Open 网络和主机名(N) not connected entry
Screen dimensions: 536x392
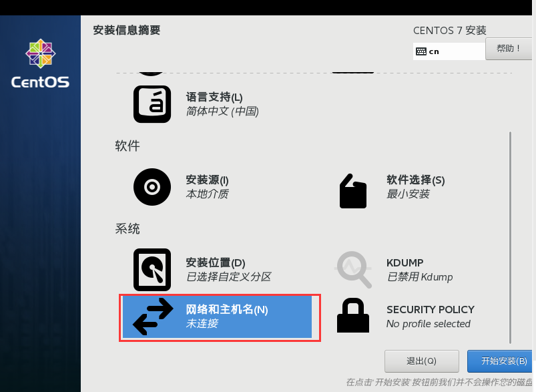217,317
